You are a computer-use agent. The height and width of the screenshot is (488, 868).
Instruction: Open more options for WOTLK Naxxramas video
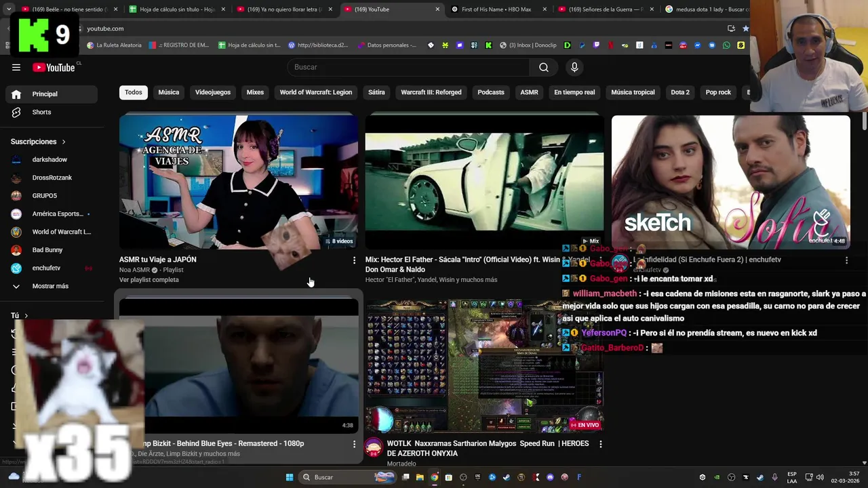pyautogui.click(x=600, y=444)
